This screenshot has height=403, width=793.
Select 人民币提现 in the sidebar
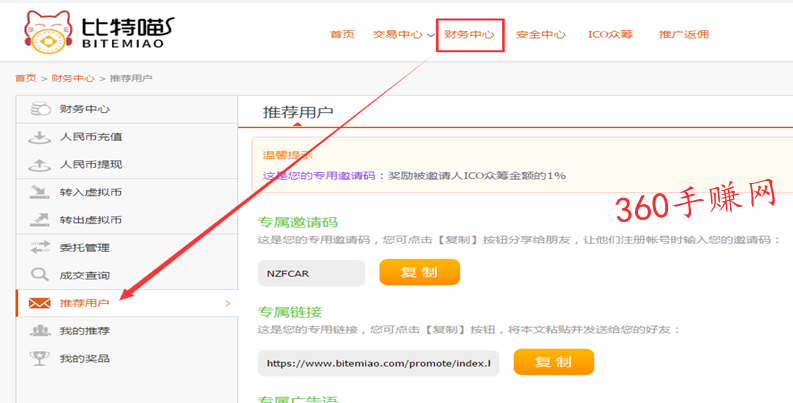127,165
